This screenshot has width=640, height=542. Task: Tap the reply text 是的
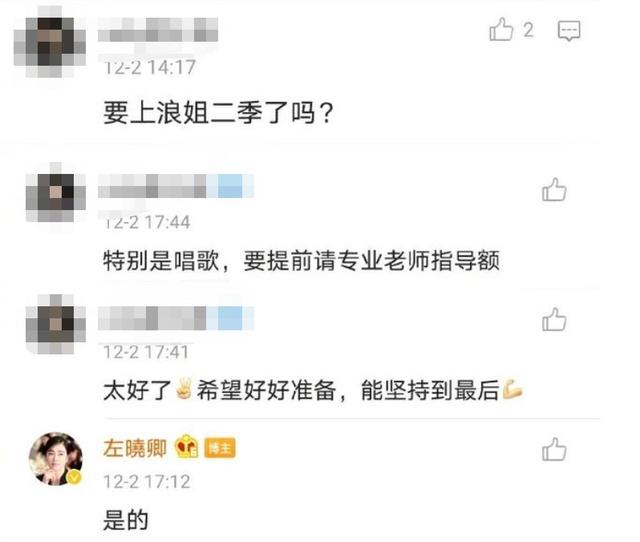click(x=126, y=520)
